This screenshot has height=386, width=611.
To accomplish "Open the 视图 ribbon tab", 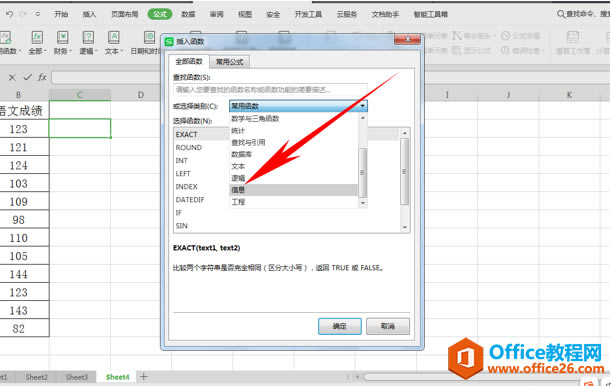I will click(x=245, y=14).
